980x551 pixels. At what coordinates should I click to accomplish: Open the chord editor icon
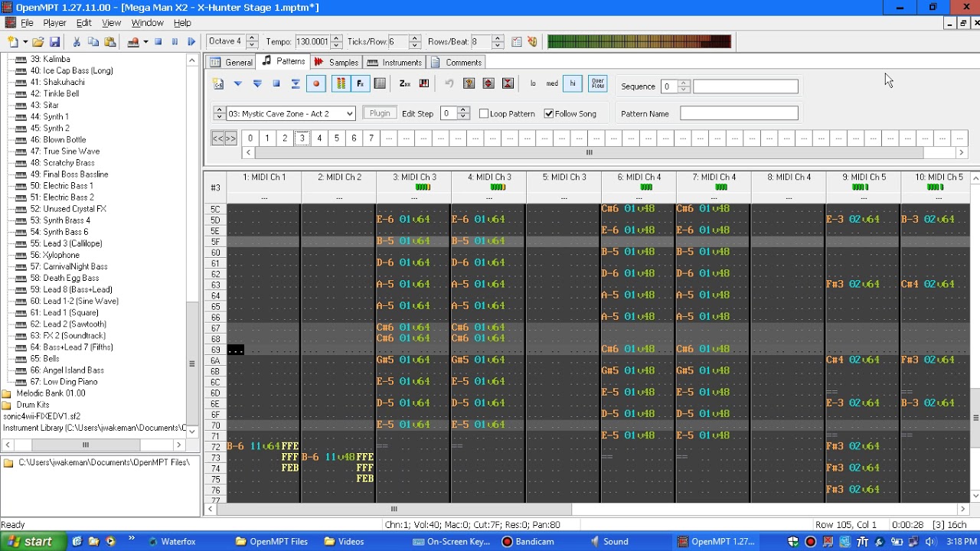(423, 83)
